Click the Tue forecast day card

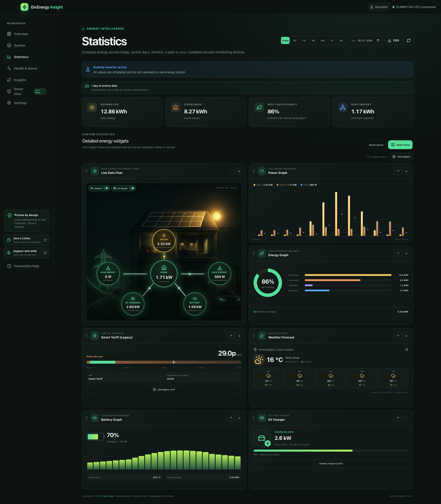[x=331, y=378]
